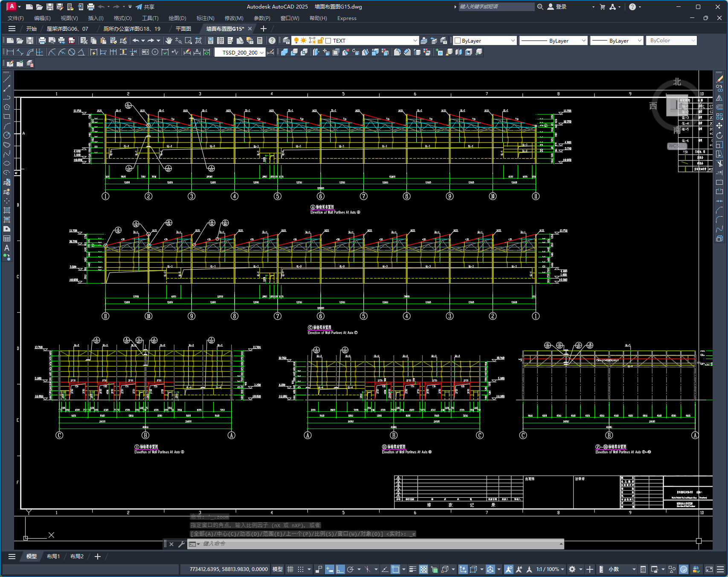Click the 模型 button in status bar
Screen dimensions: 728x577
(278, 569)
